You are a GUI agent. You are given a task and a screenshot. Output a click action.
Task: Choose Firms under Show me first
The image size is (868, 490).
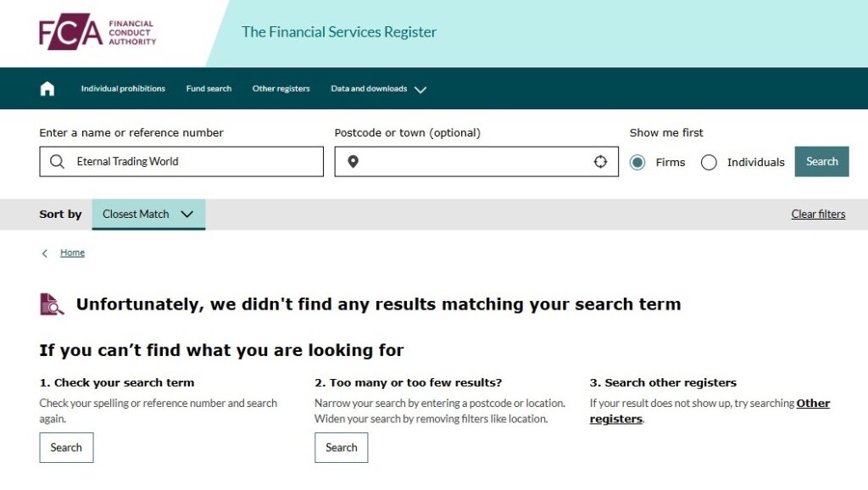[637, 162]
